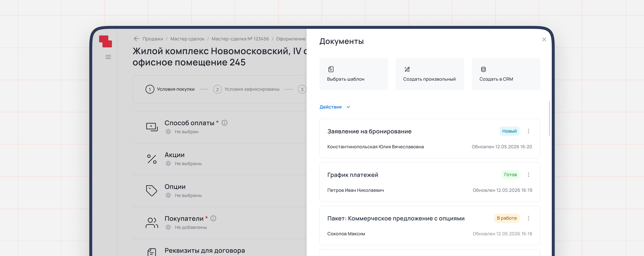Open the Выбрать шаблон card
Screen dimensions: 644x256
tap(354, 74)
